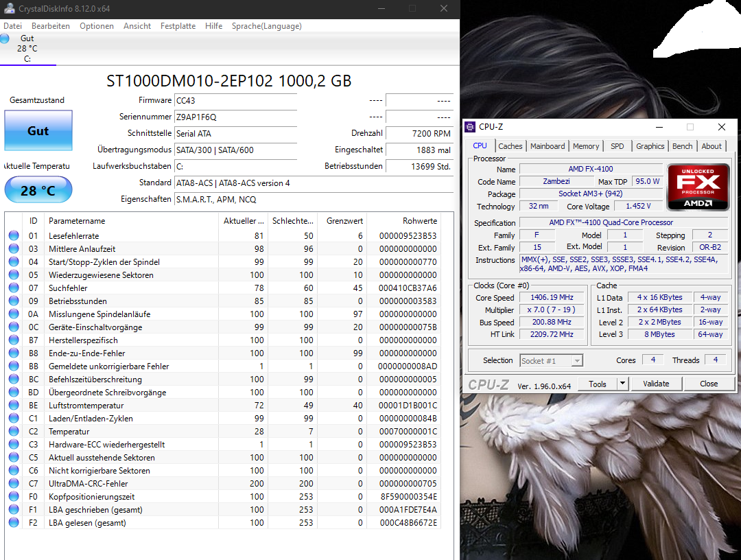Viewport: 741px width, 560px height.
Task: Click status orb of Herstellerspezifisch row
Action: 14,340
